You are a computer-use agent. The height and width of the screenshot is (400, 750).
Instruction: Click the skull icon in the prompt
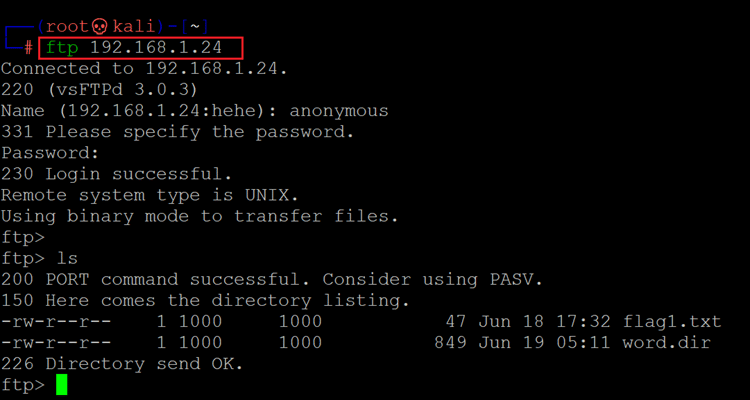pyautogui.click(x=99, y=25)
